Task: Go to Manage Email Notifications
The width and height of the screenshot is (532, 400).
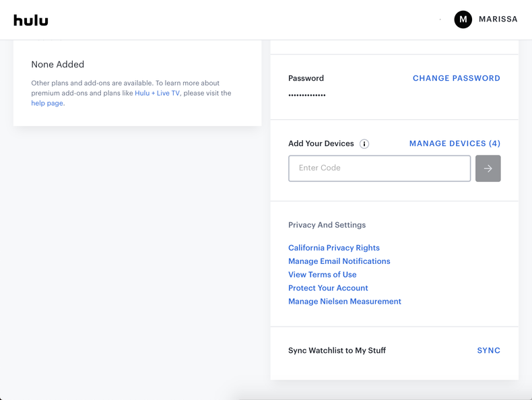Action: click(x=339, y=261)
